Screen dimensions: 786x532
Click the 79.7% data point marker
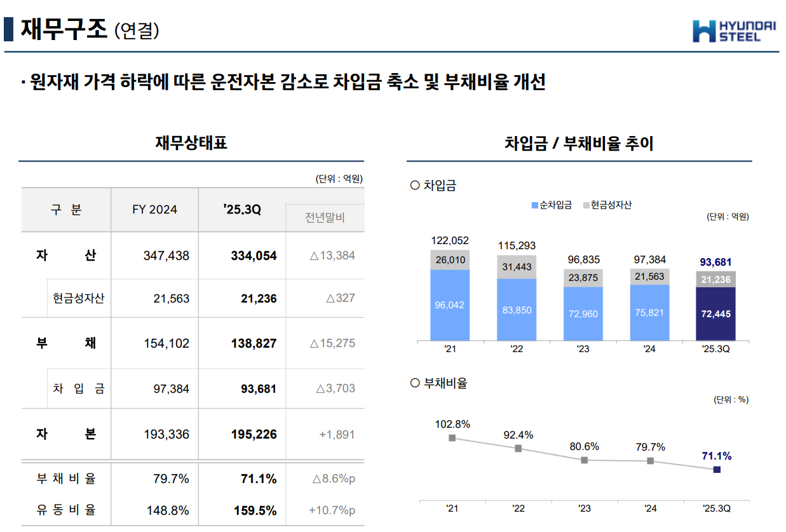pyautogui.click(x=650, y=461)
